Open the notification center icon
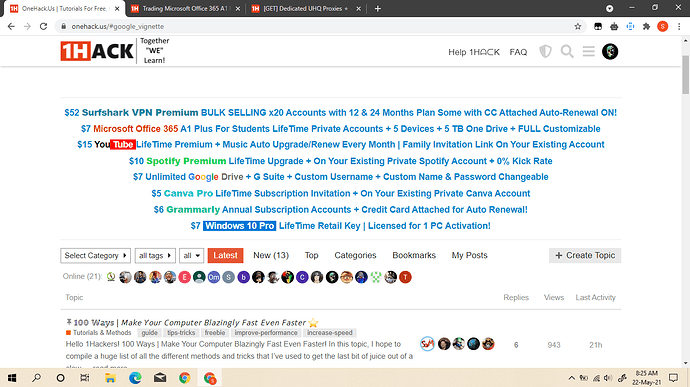Image resolution: width=690 pixels, height=387 pixels. (673, 378)
